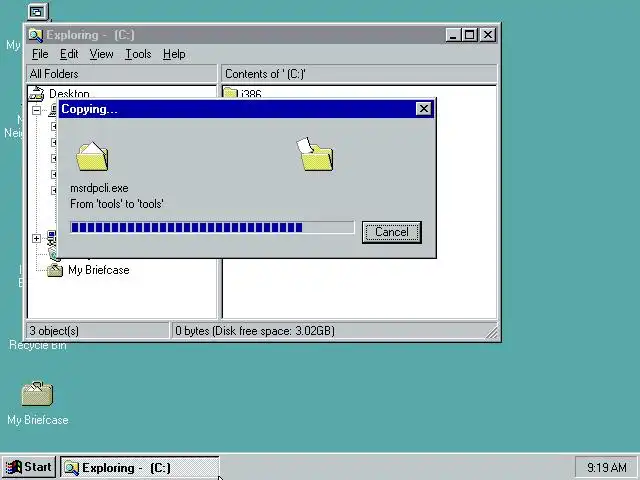Screen dimensions: 640x480
Task: Click the status bar resize grip
Action: point(492,333)
